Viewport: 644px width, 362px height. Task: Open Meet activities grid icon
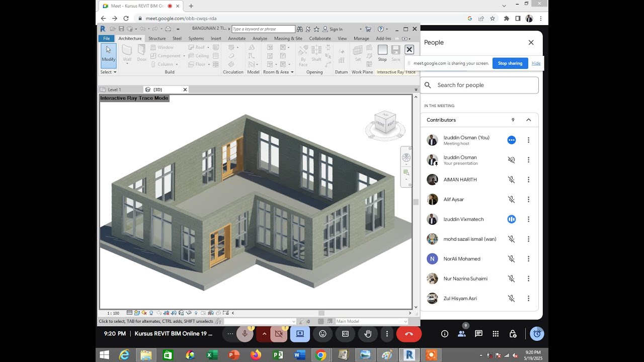(x=496, y=333)
